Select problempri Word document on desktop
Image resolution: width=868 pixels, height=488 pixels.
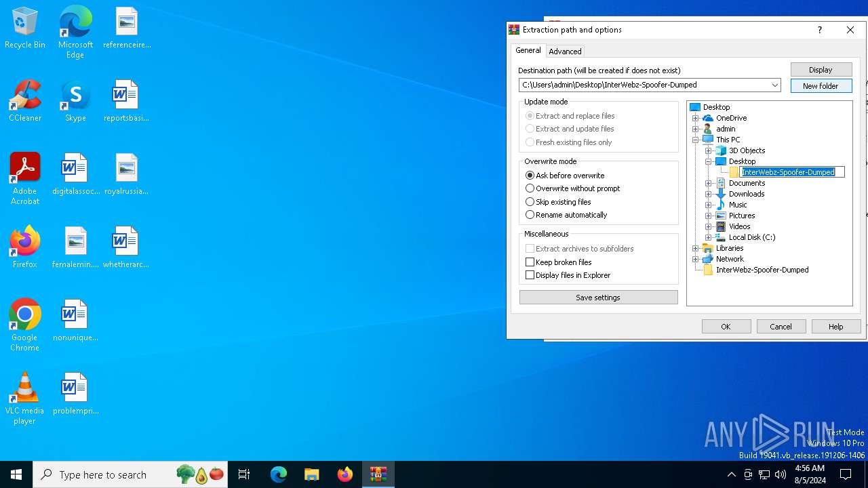coord(75,394)
